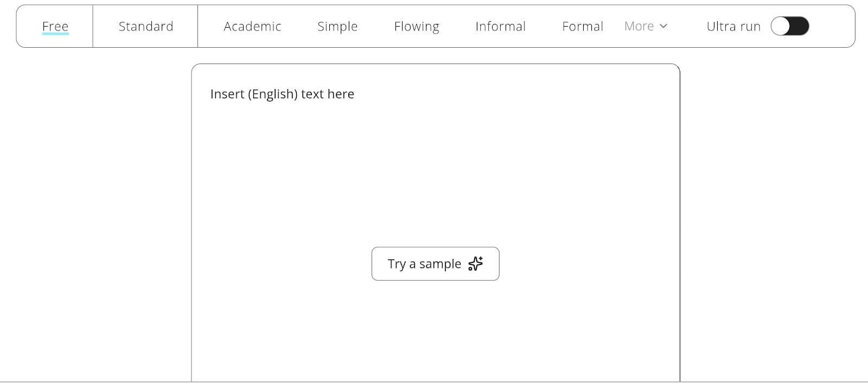Click blank area below the sample button
The height and width of the screenshot is (384, 868).
(x=435, y=331)
